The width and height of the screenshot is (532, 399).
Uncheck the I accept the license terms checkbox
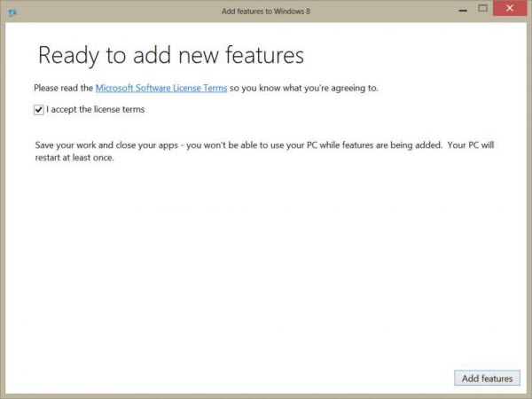click(39, 110)
